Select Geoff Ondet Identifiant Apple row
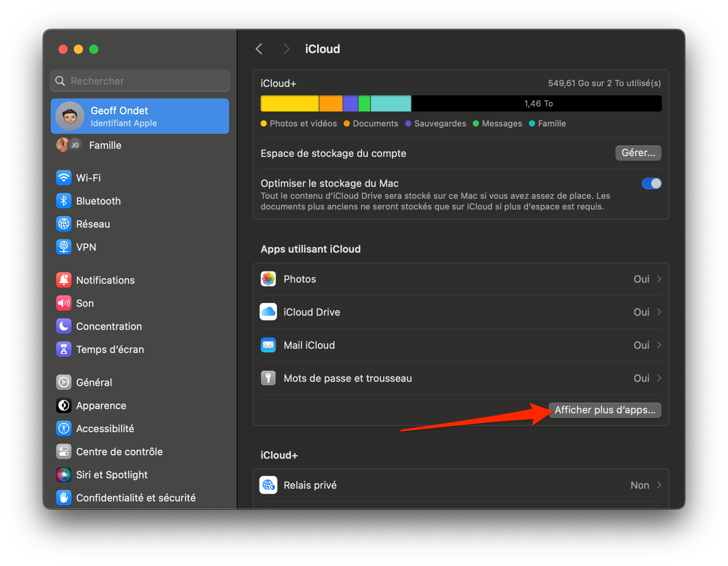Viewport: 728px width, 566px height. (x=140, y=116)
